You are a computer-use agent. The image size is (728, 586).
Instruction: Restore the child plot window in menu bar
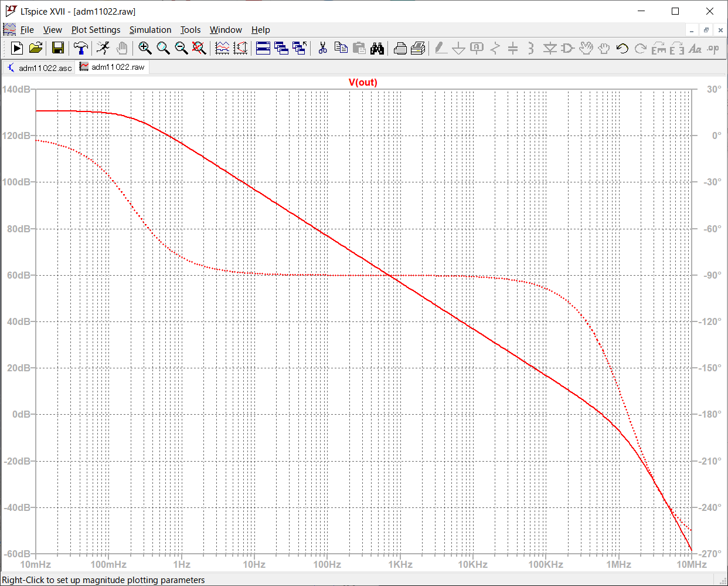pos(706,31)
